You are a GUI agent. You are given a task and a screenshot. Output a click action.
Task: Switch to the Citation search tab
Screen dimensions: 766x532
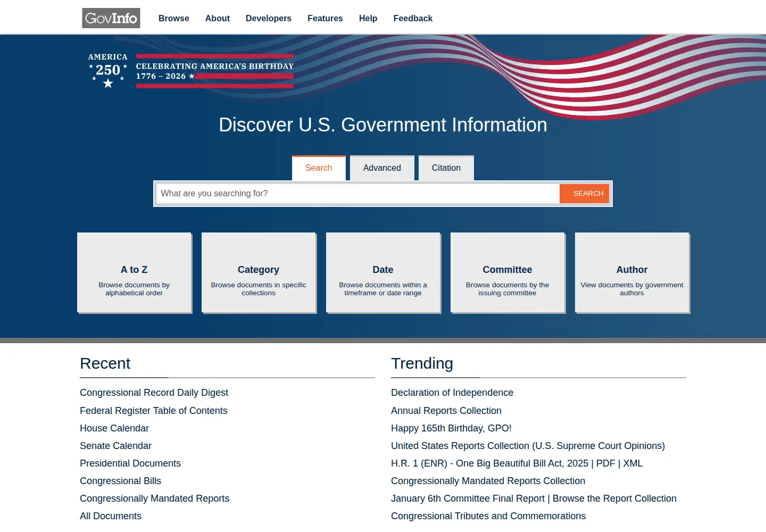point(446,168)
